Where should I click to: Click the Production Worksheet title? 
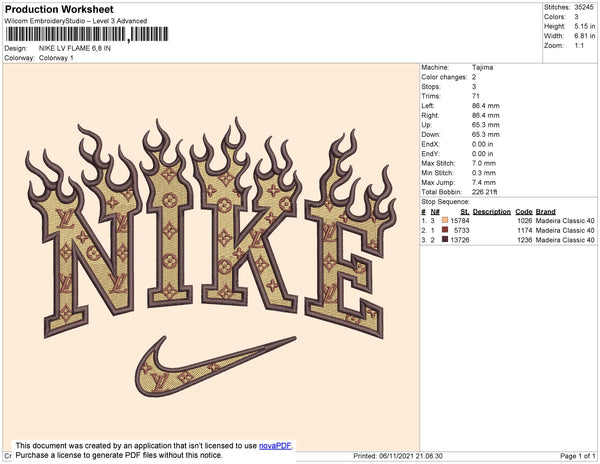pyautogui.click(x=59, y=9)
